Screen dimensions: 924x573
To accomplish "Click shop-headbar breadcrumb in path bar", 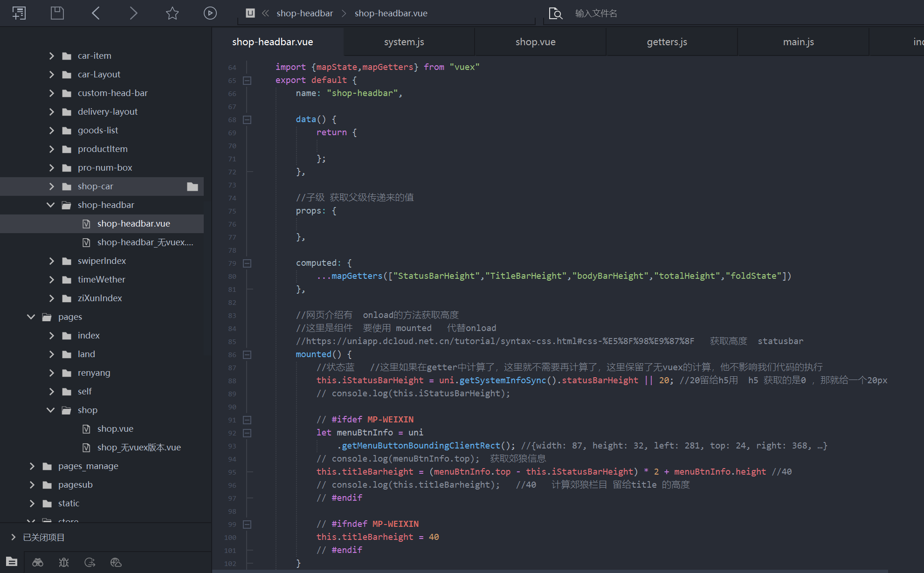I will [304, 13].
